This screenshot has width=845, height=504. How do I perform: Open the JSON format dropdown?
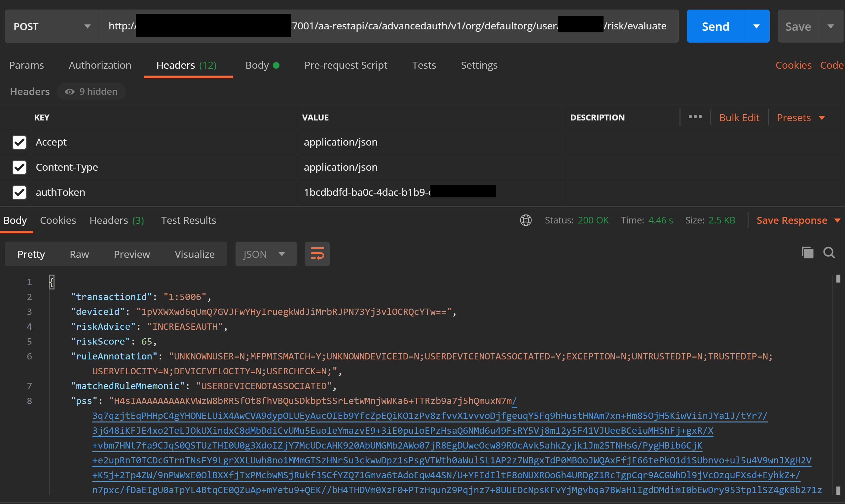pos(266,254)
